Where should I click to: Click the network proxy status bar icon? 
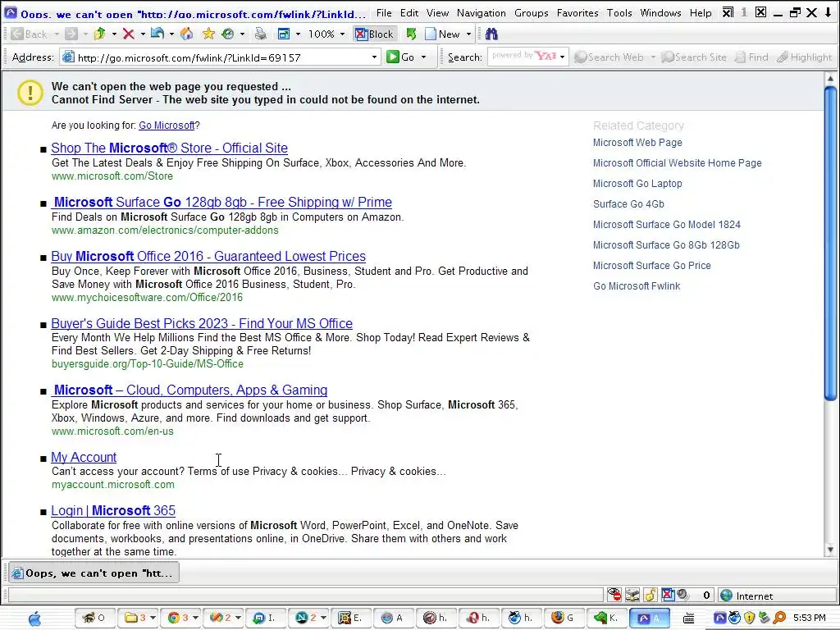point(632,595)
